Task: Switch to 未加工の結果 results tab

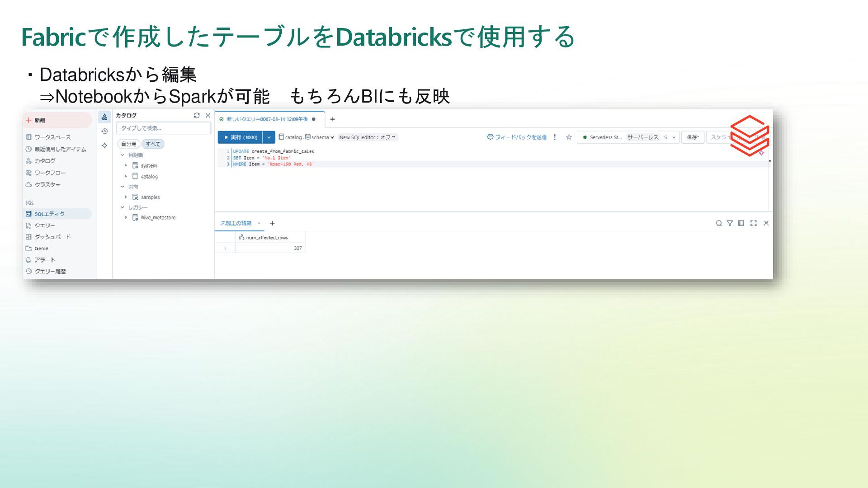Action: pyautogui.click(x=236, y=223)
